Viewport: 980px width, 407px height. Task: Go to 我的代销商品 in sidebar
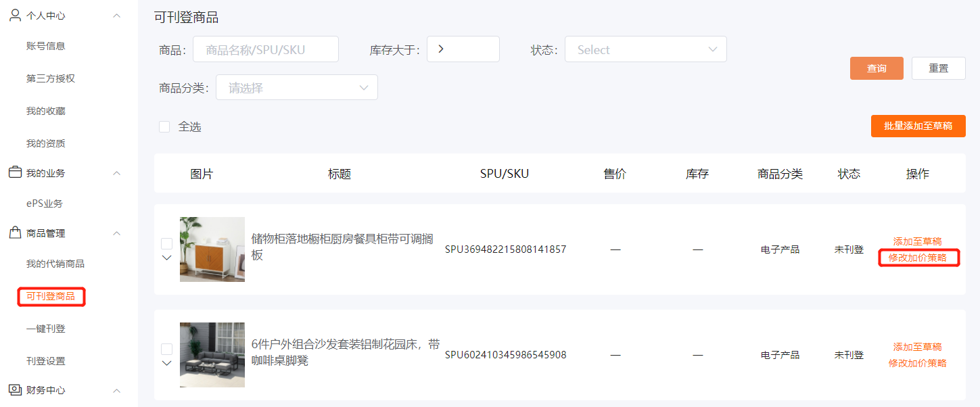click(x=55, y=264)
